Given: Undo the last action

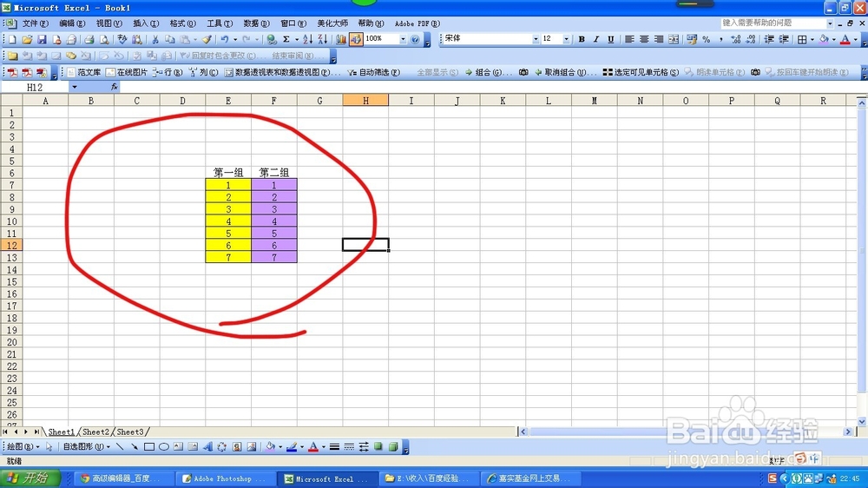Looking at the screenshot, I should (x=225, y=39).
